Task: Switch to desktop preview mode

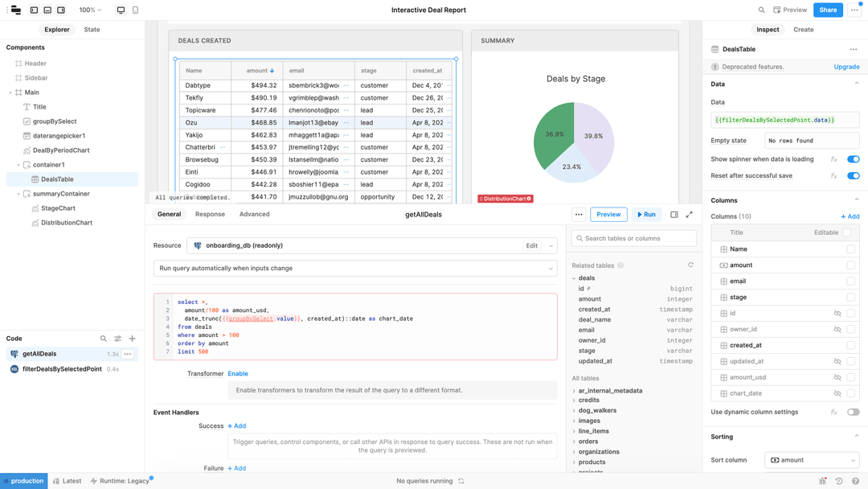Action: [x=121, y=9]
